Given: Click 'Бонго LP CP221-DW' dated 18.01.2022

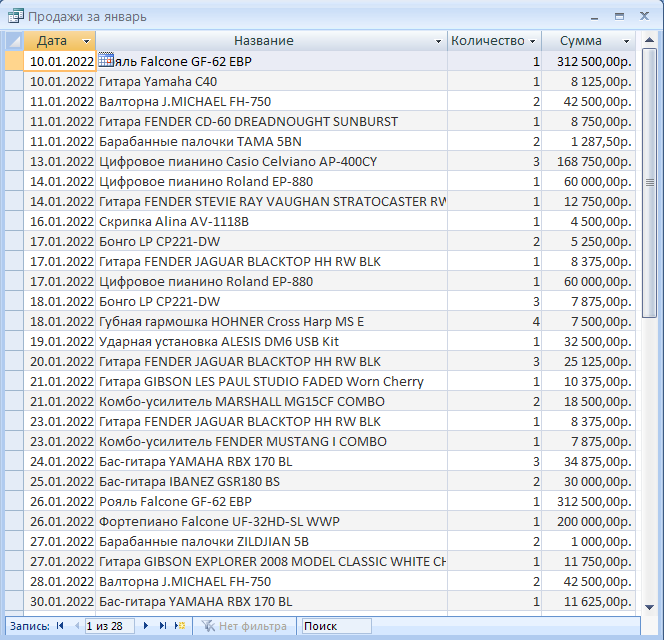Looking at the screenshot, I should (271, 302).
